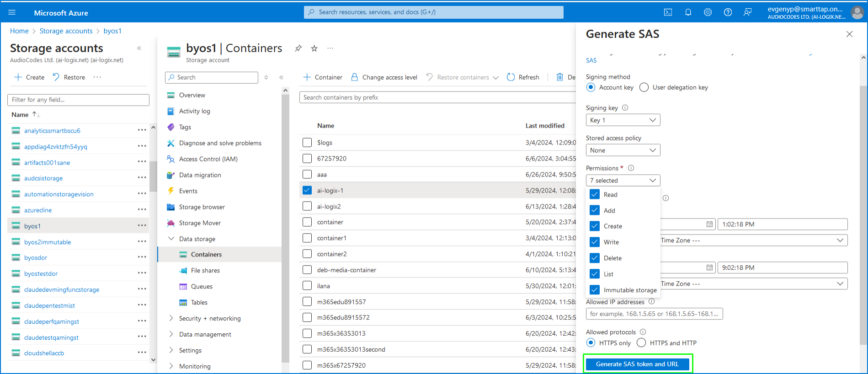This screenshot has height=374, width=868.
Task: Collapse the Permissions dropdown
Action: (x=623, y=180)
